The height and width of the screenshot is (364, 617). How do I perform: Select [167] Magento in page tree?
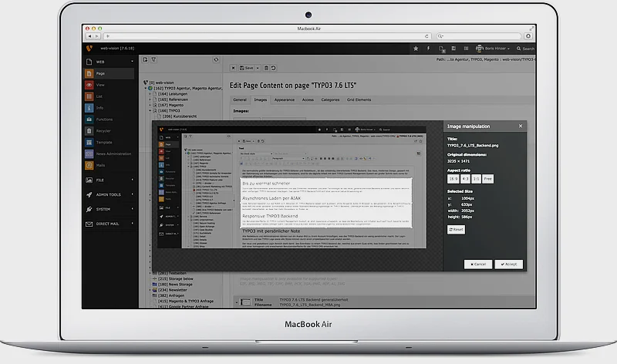tap(170, 105)
